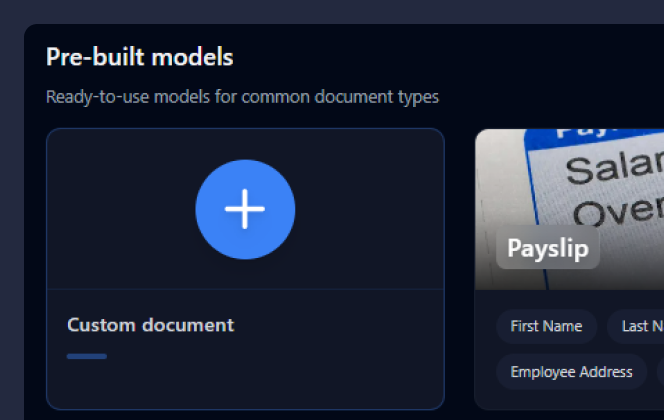Screen dimensions: 664x420
Task: Click the Payslip label badge
Action: 548,248
